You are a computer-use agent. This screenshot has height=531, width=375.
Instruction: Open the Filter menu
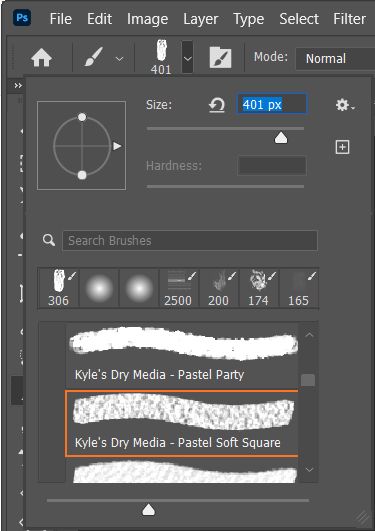[x=349, y=19]
